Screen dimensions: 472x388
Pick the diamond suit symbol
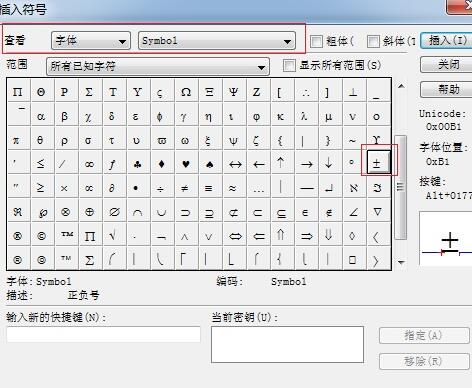pos(161,163)
